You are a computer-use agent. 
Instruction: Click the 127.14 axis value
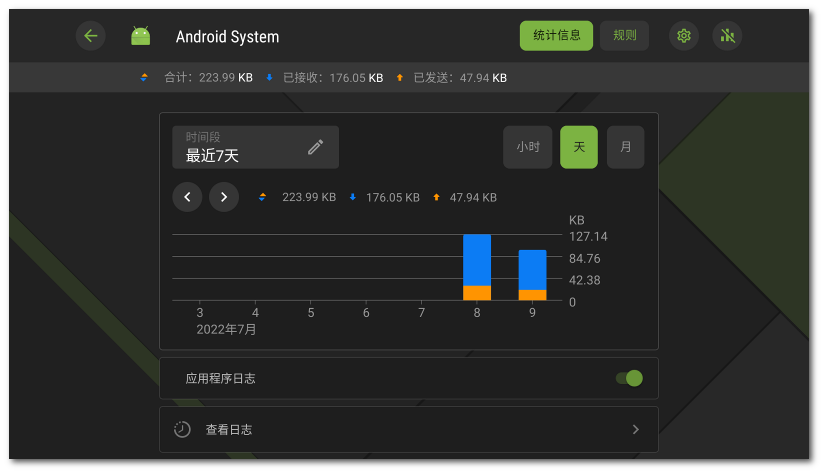[x=588, y=236]
